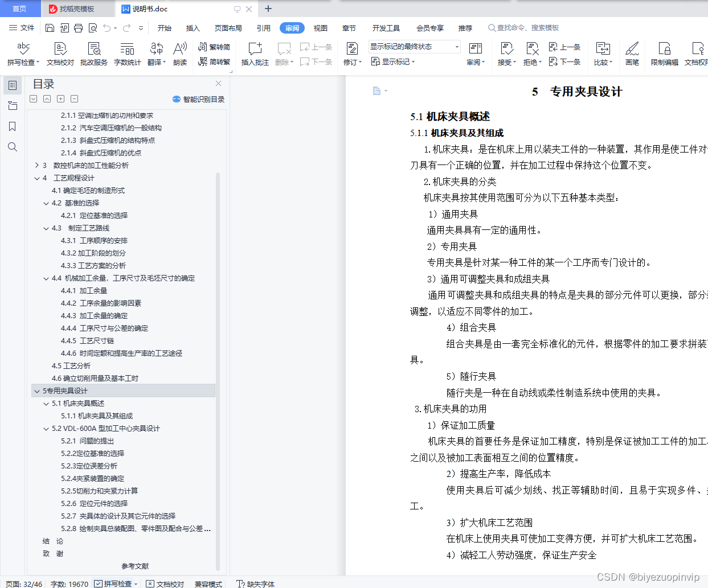Screen dimensions: 708x588
Task: Expand chapter 3 数控机床的加工性能分析
Action: click(x=37, y=166)
